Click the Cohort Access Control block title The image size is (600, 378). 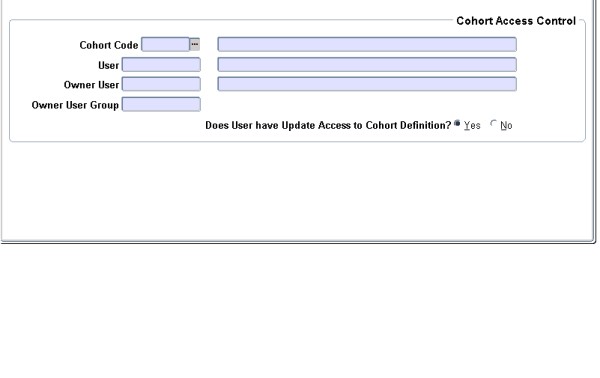516,21
